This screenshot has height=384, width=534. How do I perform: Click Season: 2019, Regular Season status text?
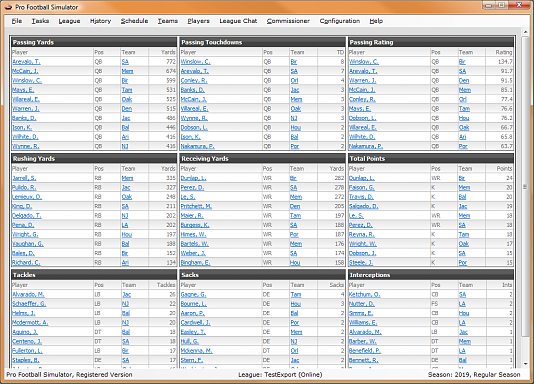(474, 375)
